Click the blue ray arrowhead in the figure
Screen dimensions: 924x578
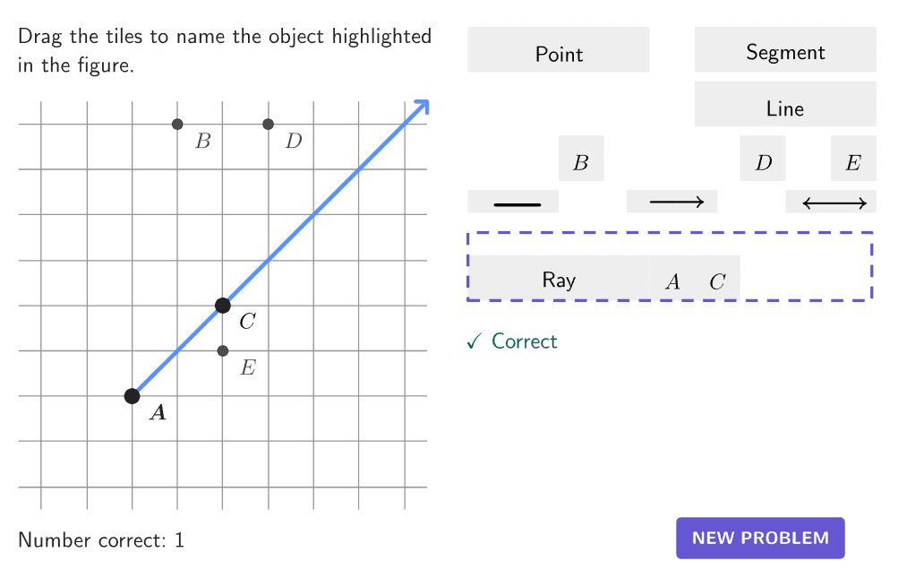pyautogui.click(x=421, y=108)
